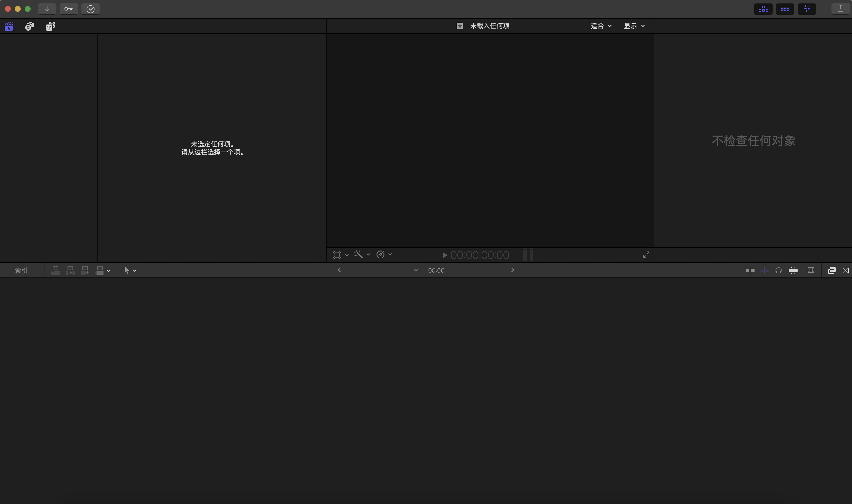Click the Share export button
This screenshot has height=504, width=852.
tap(840, 9)
